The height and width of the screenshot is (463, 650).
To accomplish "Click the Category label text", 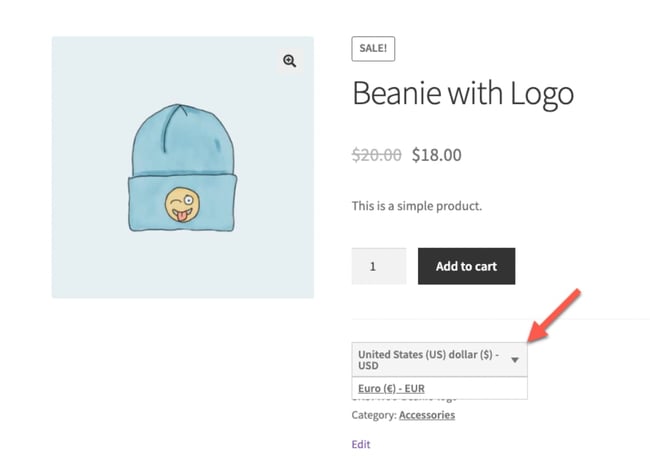I will click(373, 415).
